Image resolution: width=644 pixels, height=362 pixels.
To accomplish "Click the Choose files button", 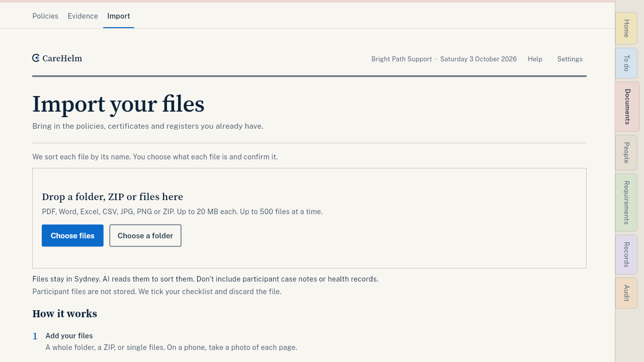I will (x=72, y=236).
